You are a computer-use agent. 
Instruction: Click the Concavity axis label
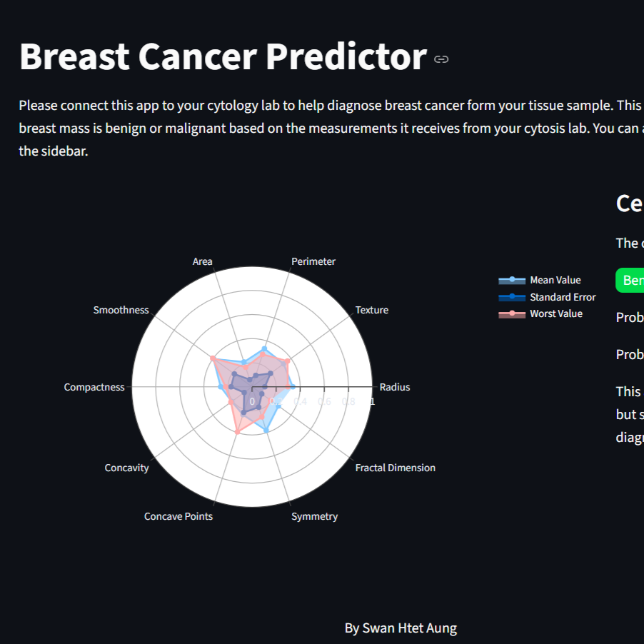click(127, 468)
